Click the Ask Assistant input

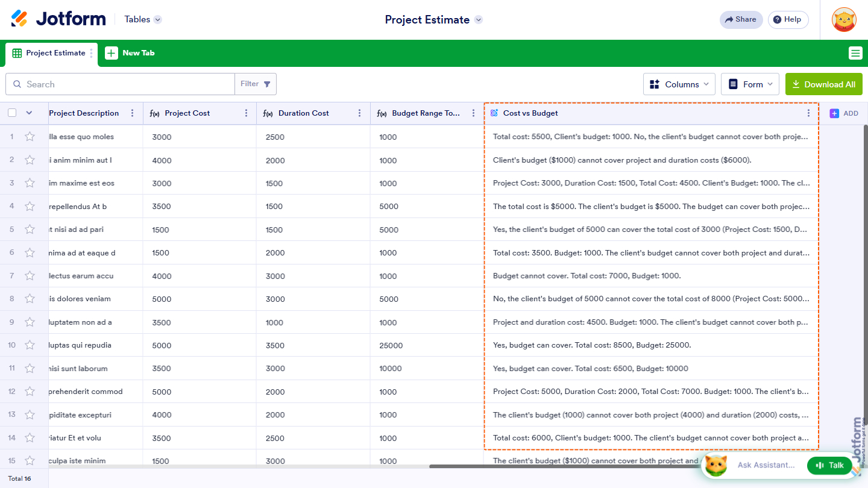coord(767,465)
